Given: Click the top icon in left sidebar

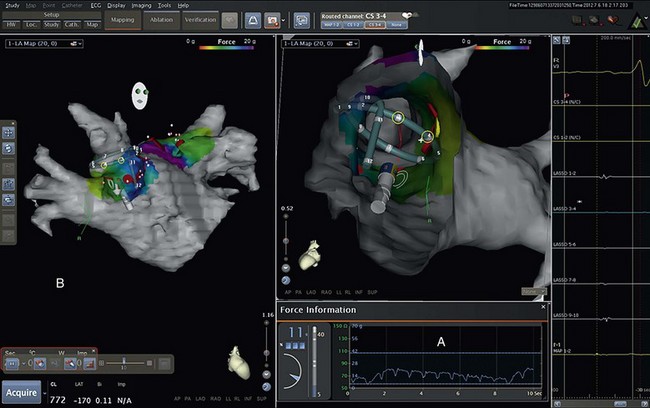Looking at the screenshot, I should click(8, 133).
